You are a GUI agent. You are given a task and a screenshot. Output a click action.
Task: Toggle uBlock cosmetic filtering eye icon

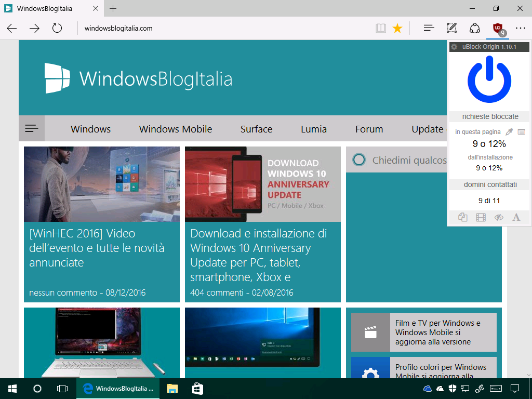click(x=499, y=217)
